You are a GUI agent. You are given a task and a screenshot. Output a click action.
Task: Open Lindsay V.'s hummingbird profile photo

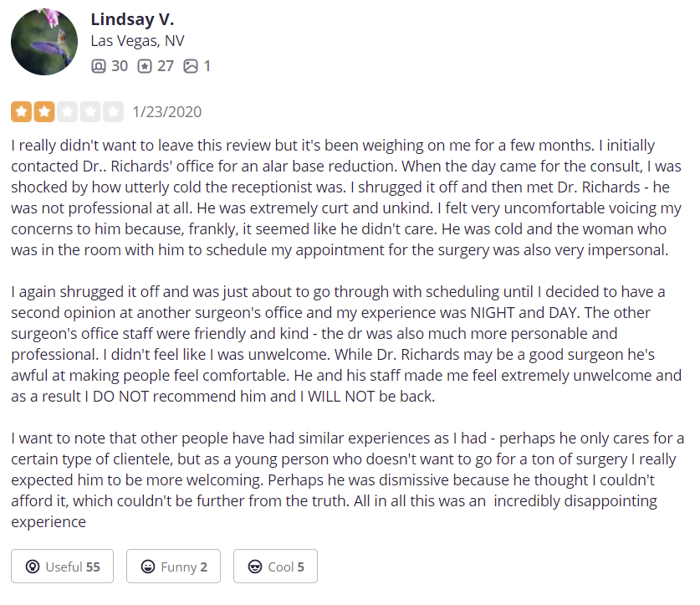(44, 42)
